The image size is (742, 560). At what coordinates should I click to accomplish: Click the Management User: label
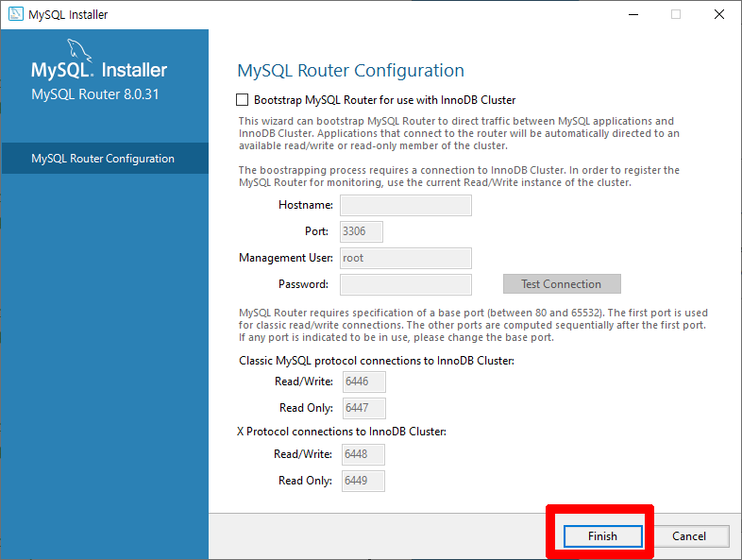(286, 258)
